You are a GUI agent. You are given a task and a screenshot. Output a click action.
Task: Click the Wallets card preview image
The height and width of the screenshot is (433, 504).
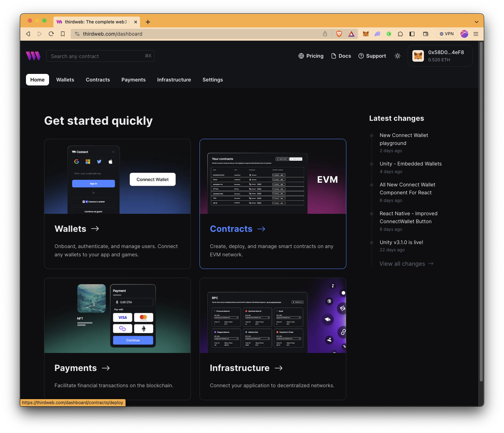point(117,177)
